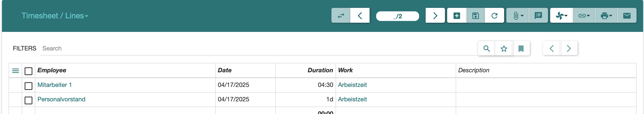Open the column options hamburger menu

pyautogui.click(x=16, y=71)
